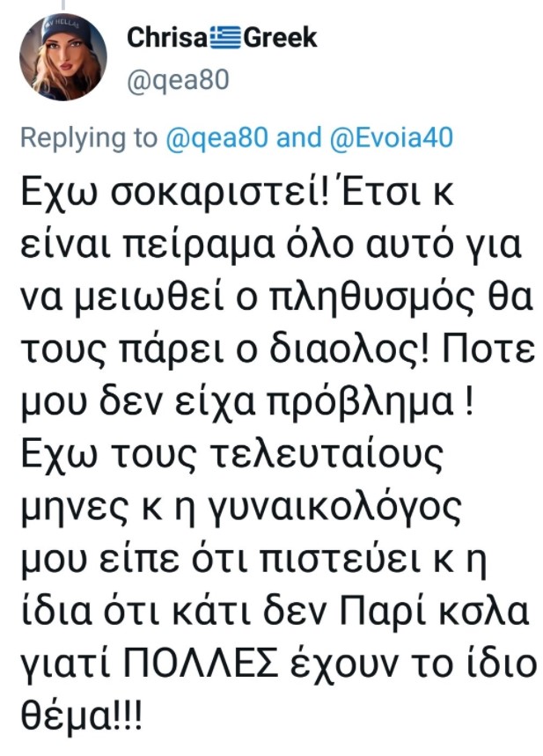Screen dimensions: 543x756
Task: Open the profile avatar photo
Action: point(63,57)
